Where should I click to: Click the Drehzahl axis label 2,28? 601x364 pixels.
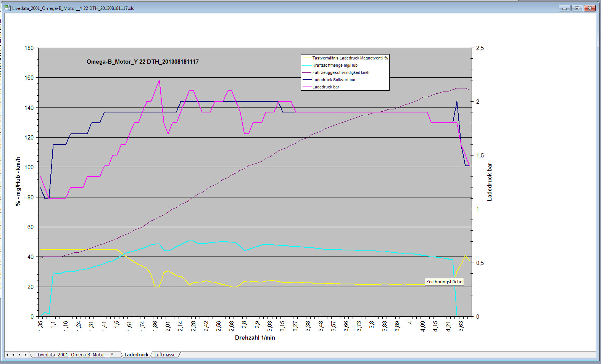coord(193,326)
